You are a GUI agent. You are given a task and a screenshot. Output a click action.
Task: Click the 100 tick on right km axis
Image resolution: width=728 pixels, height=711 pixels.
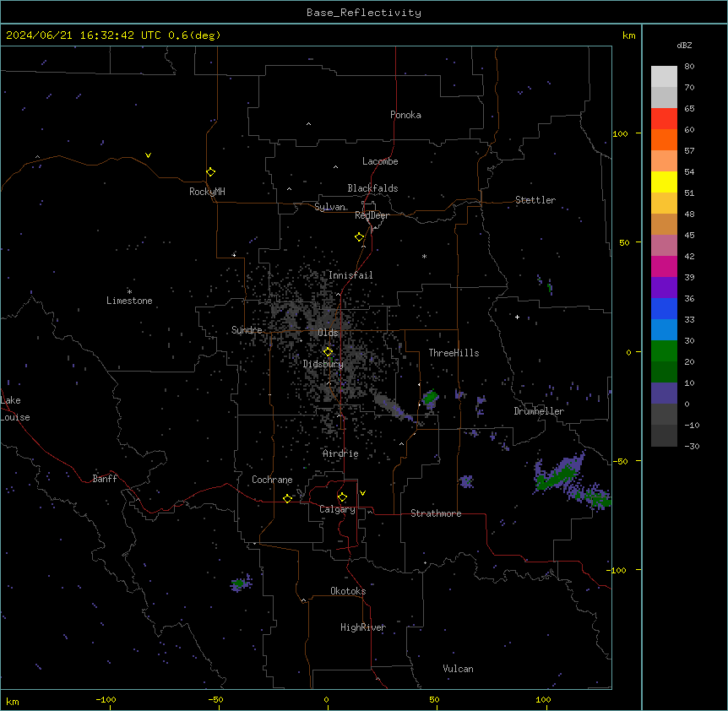coord(620,133)
